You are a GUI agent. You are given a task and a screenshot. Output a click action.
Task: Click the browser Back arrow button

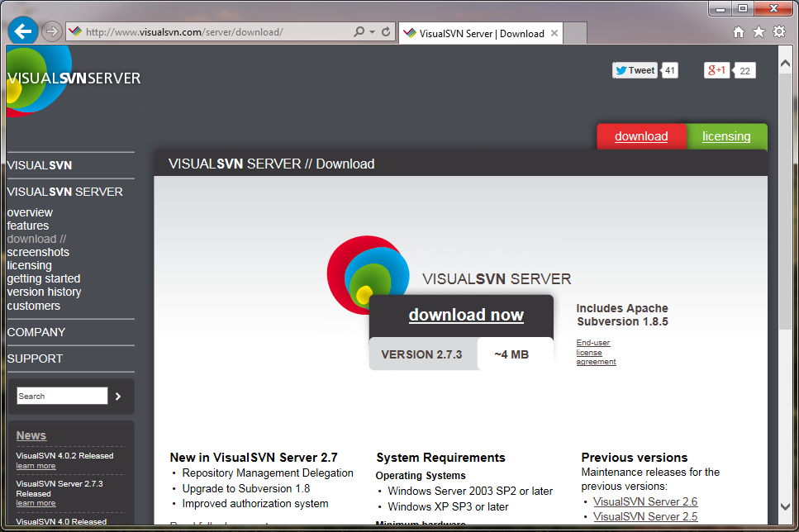[23, 31]
